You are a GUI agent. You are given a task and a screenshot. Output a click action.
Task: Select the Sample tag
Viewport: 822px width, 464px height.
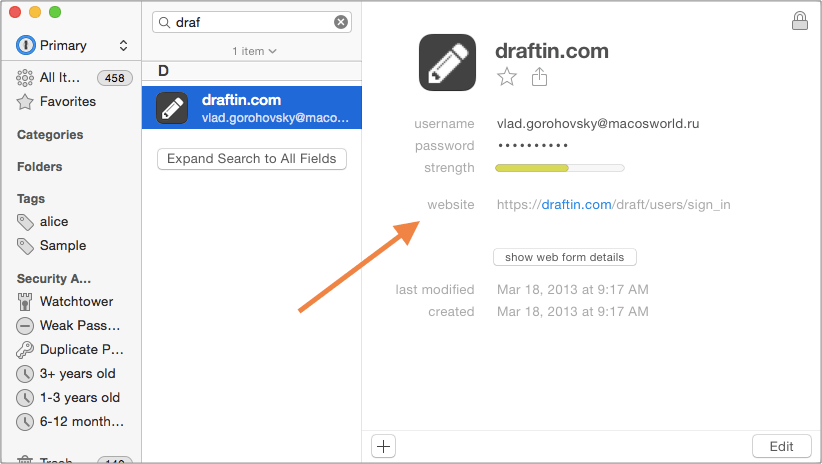pyautogui.click(x=51, y=245)
